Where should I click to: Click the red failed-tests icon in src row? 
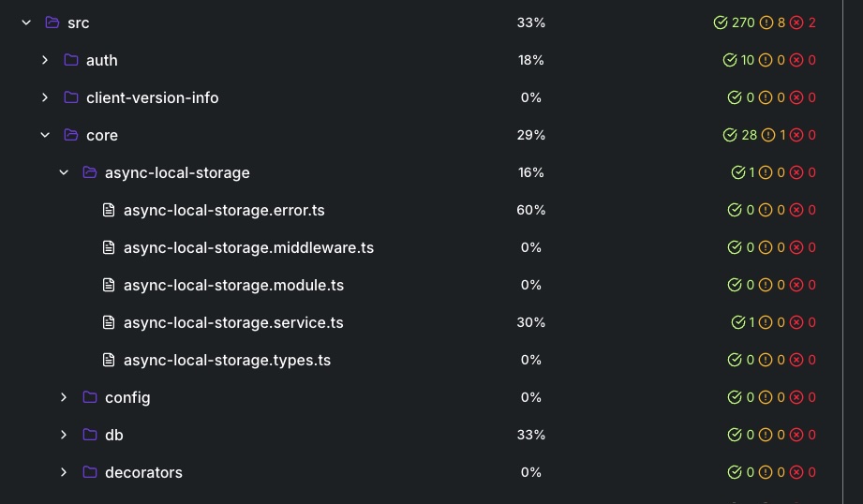click(796, 22)
